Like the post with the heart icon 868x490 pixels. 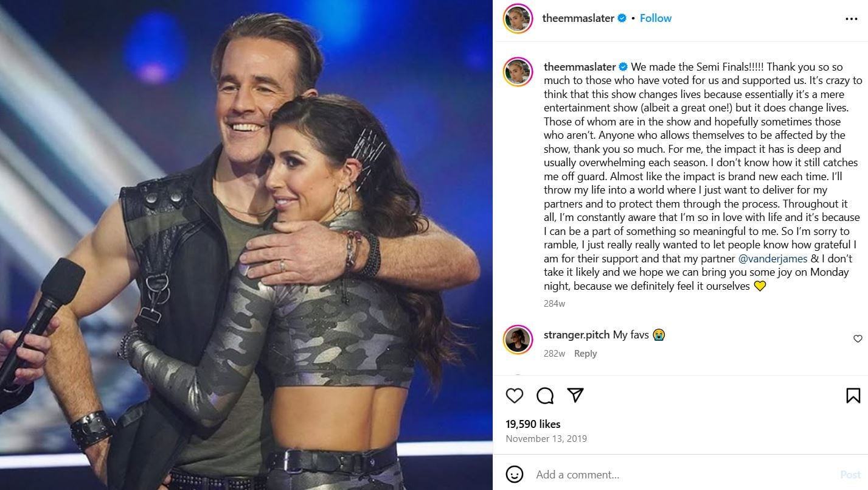pos(515,396)
